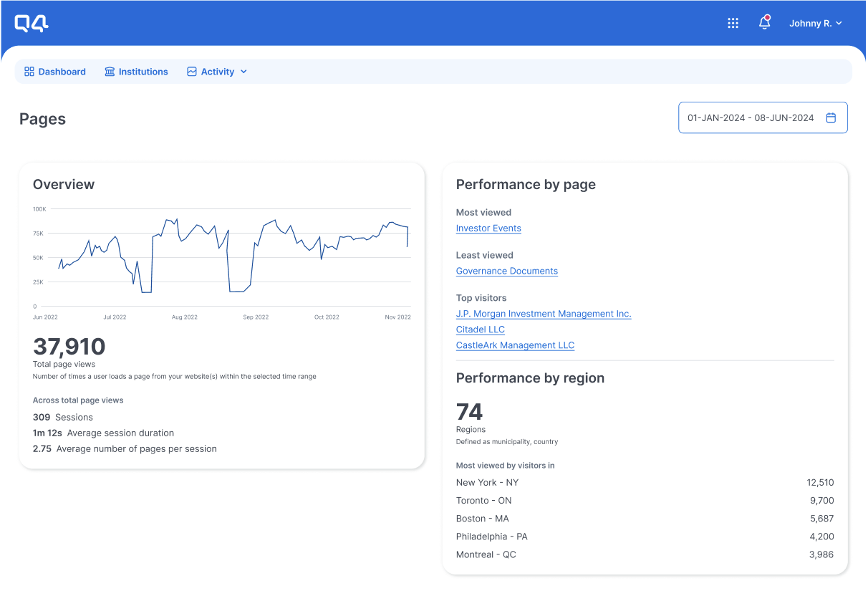Image resolution: width=868 pixels, height=596 pixels.
Task: Expand the Activity menu chevron
Action: coord(243,72)
